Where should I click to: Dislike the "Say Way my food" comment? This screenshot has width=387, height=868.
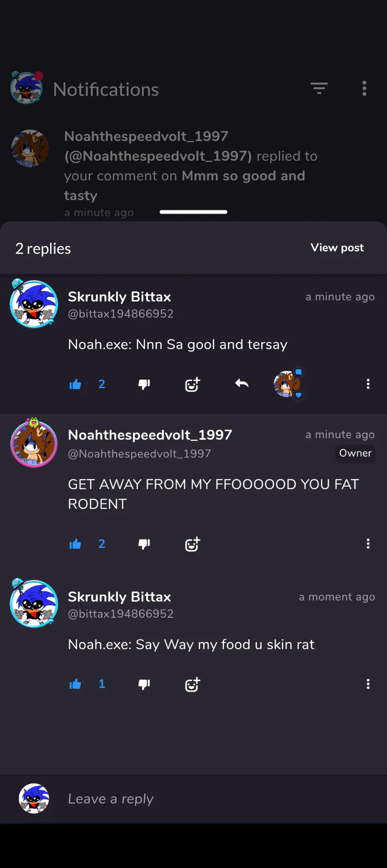click(x=144, y=684)
